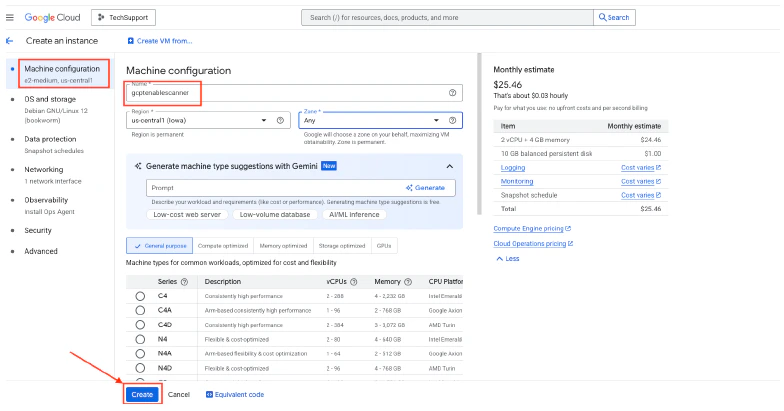Click the vCPUs column help icon
This screenshot has height=411, width=784.
pyautogui.click(x=354, y=282)
